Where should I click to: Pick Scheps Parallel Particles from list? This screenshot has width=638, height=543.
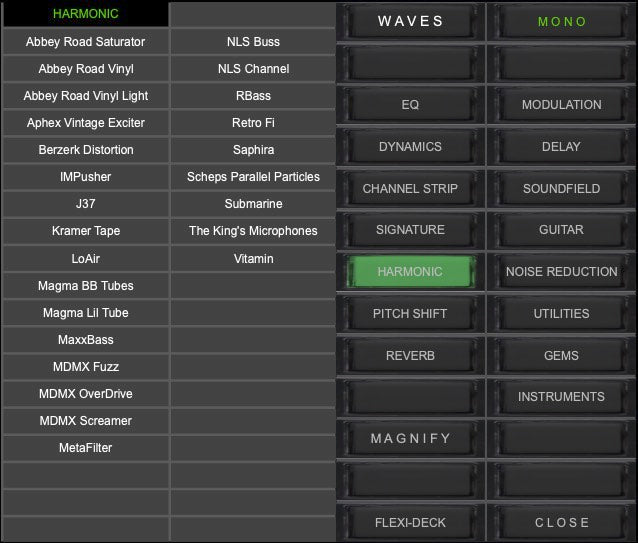point(253,177)
